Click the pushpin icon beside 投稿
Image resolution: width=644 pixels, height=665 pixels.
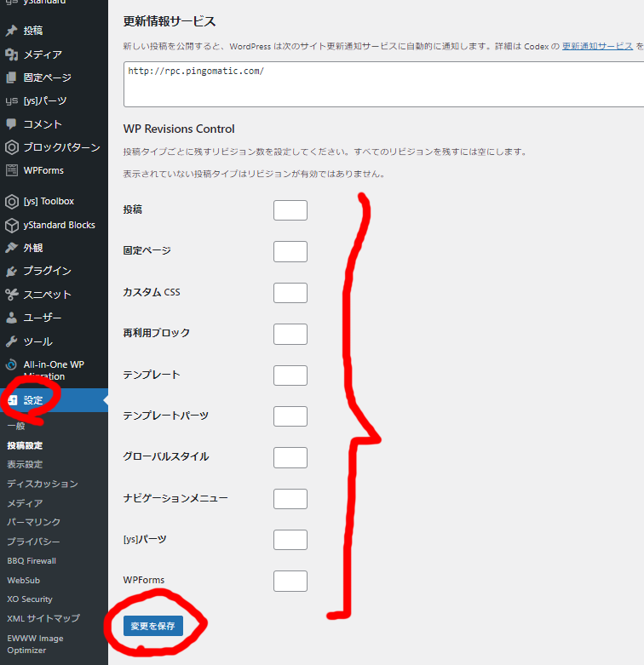point(11,31)
